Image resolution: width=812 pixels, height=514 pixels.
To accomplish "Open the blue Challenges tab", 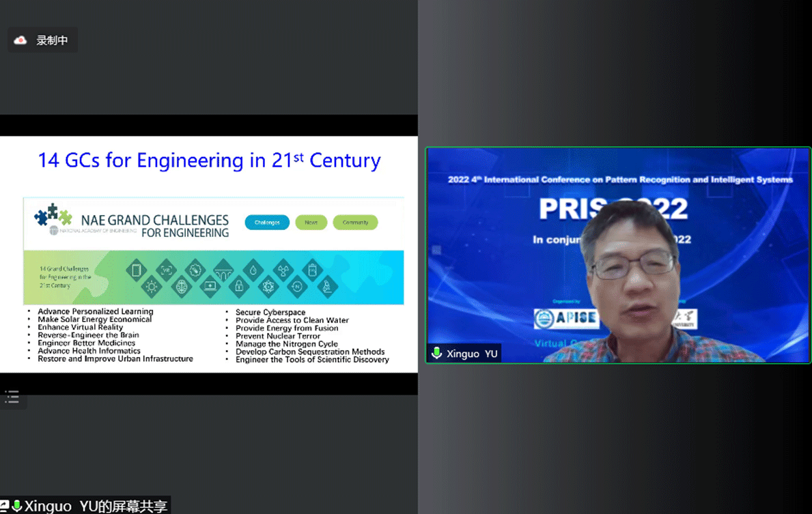I will pos(267,223).
